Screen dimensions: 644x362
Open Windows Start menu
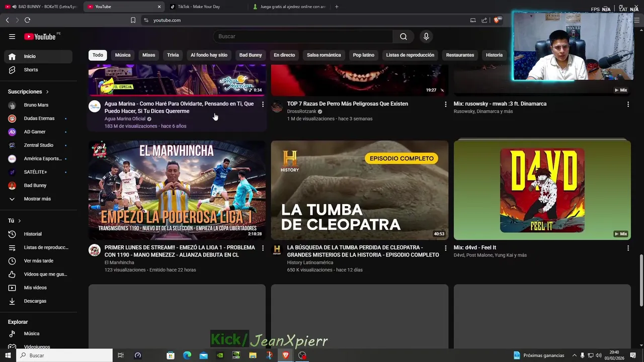tap(8, 355)
